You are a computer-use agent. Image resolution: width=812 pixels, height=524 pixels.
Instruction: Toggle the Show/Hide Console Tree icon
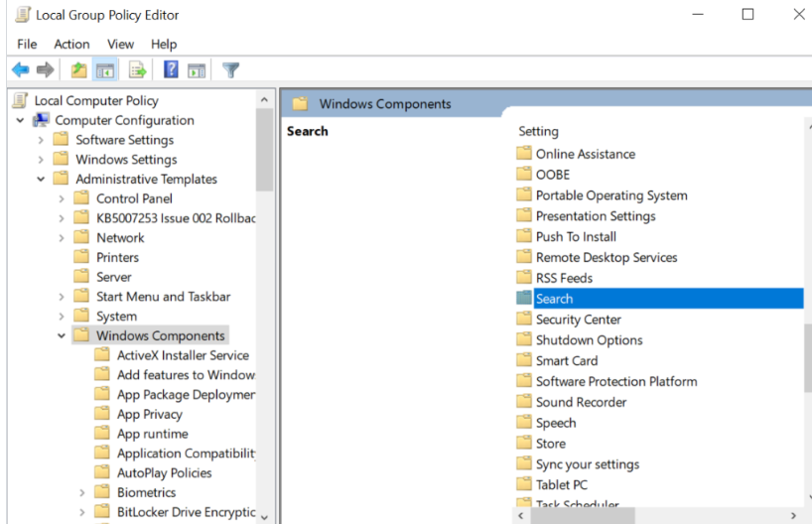click(x=105, y=69)
